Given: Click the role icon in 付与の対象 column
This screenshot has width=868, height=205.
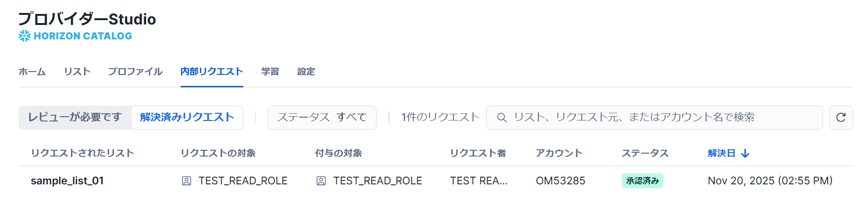Looking at the screenshot, I should click(x=321, y=181).
